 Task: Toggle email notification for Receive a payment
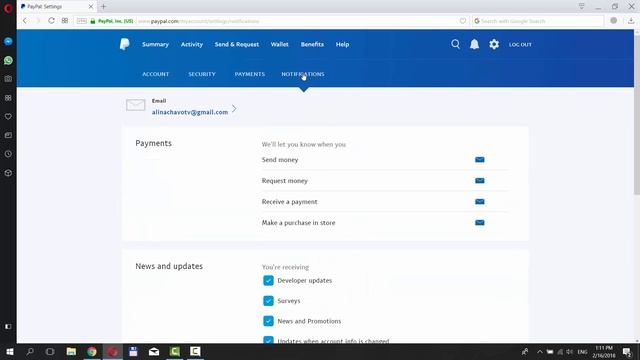480,202
